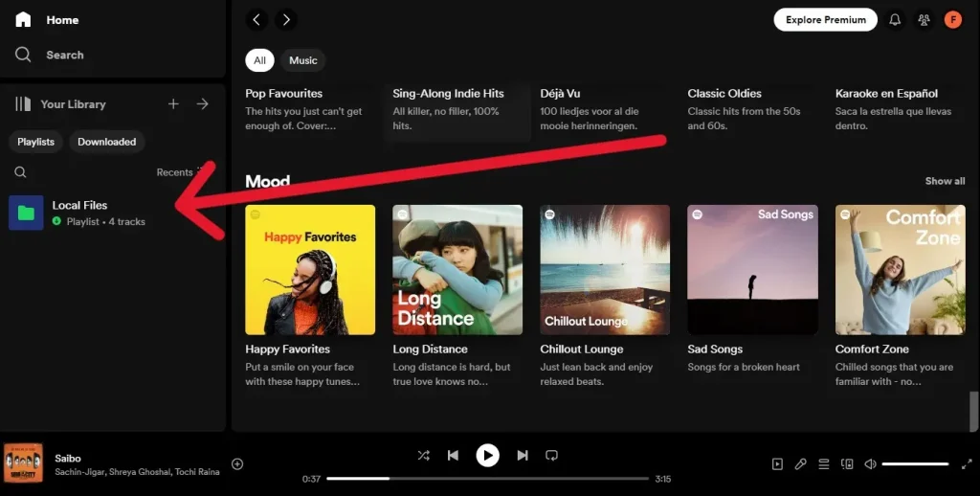Open the profile avatar F menu
The height and width of the screenshot is (496, 980).
953,20
